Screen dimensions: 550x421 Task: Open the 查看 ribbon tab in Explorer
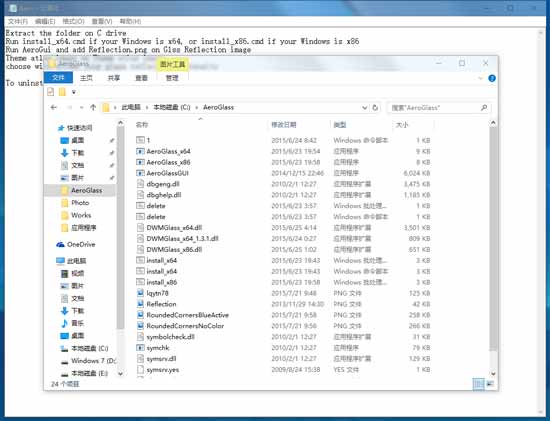point(141,78)
